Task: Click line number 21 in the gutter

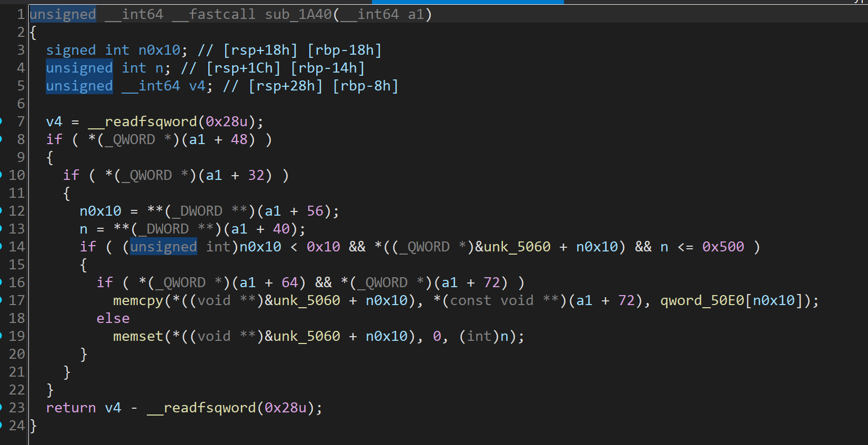Action: pyautogui.click(x=16, y=372)
